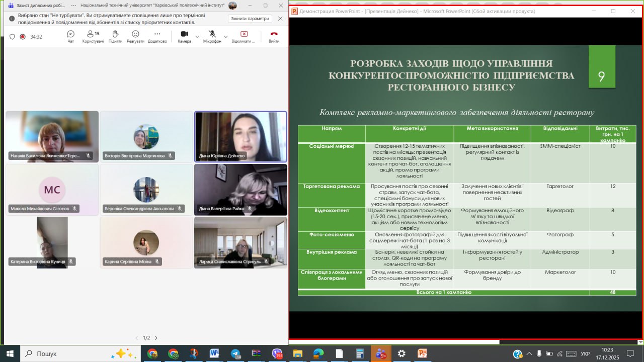Open the Чат panel in Teams
The image size is (644, 362).
(71, 36)
